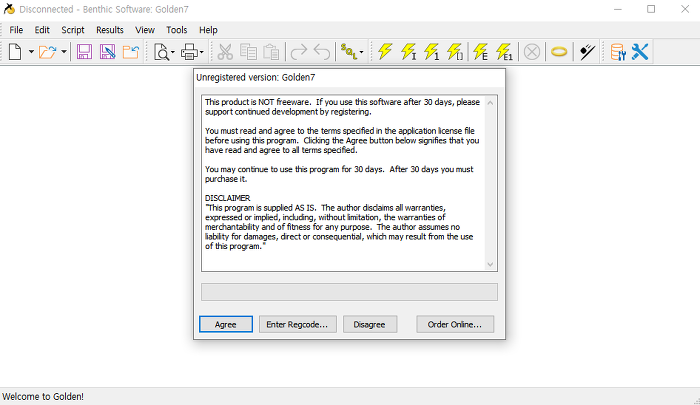Screen dimensions: 700x405
Task: Open the File menu
Action: 16,30
